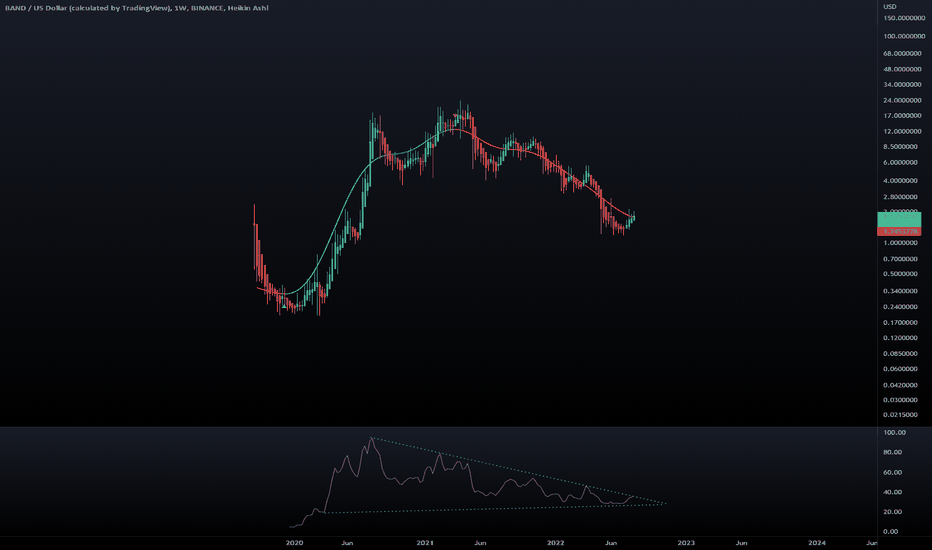The height and width of the screenshot is (550, 932).
Task: Click the 20.00 indicator scale value
Action: pyautogui.click(x=893, y=512)
